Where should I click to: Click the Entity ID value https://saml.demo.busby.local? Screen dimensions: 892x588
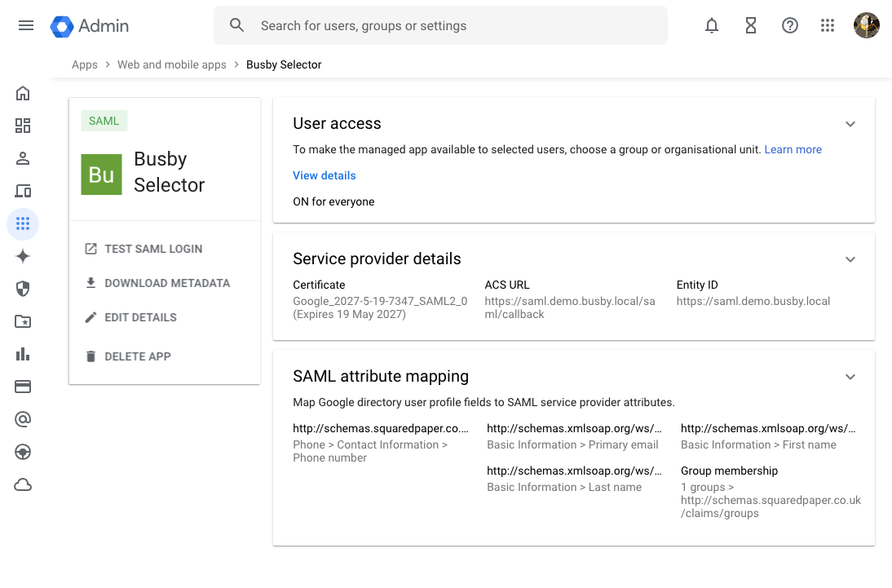coord(753,301)
